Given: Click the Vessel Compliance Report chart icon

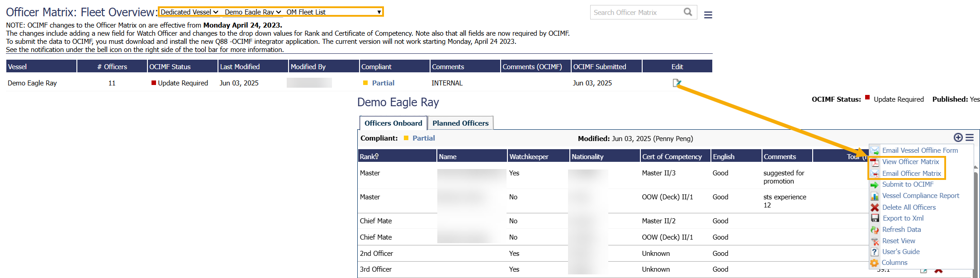Looking at the screenshot, I should click(875, 196).
